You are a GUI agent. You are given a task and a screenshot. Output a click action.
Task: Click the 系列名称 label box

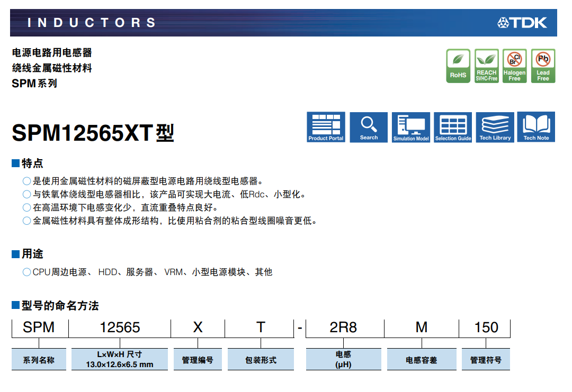39,359
